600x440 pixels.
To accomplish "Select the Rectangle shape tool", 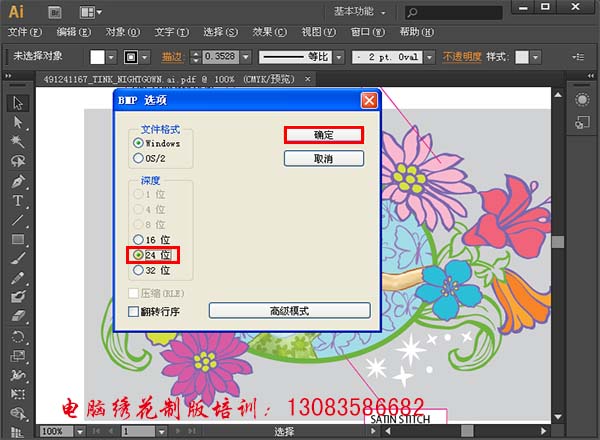I will (x=18, y=240).
